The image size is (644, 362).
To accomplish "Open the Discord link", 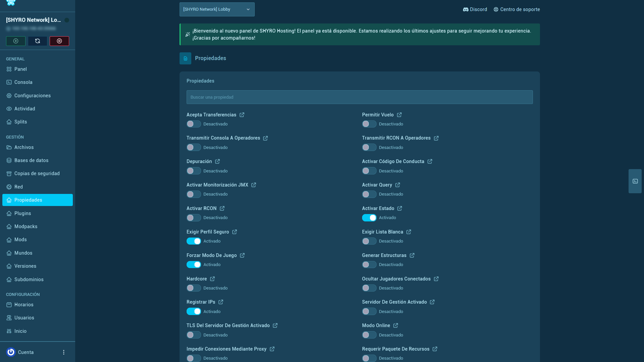I will pos(475,9).
